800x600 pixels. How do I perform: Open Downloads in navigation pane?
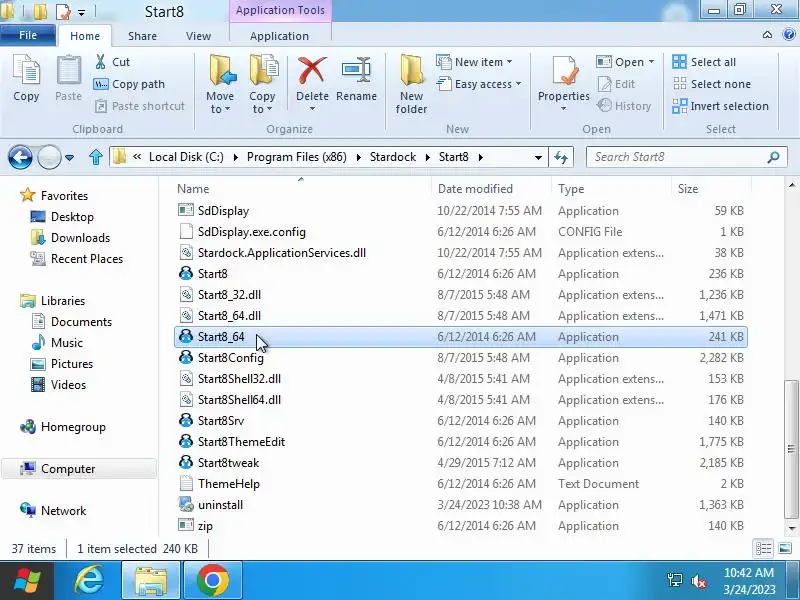point(70,238)
